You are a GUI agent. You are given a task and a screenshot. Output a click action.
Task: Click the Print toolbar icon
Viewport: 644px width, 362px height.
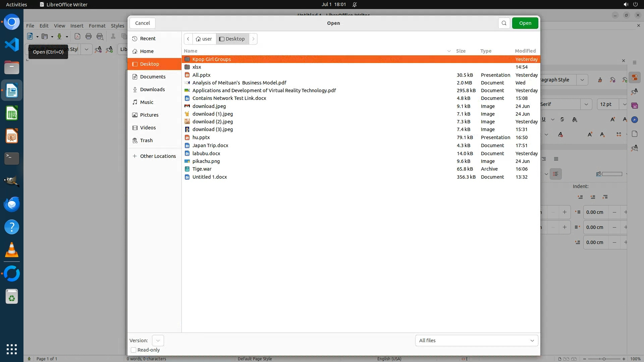(x=89, y=37)
